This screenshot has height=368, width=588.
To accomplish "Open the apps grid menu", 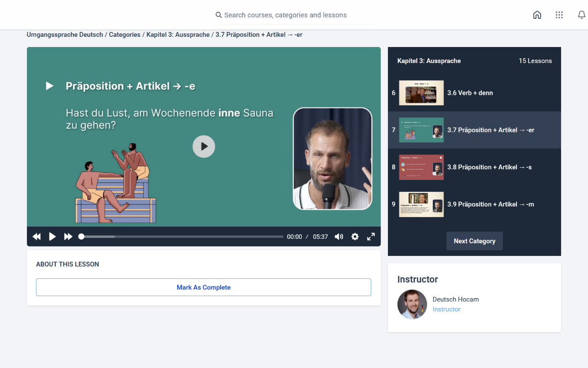I will 559,15.
